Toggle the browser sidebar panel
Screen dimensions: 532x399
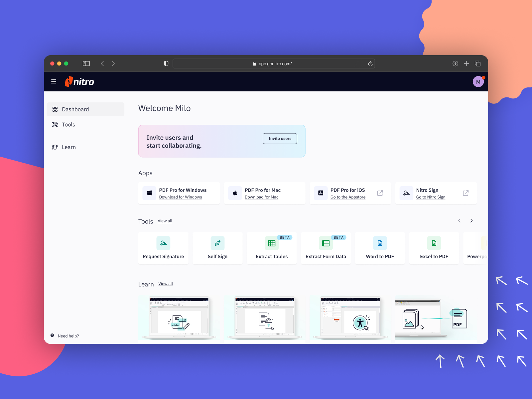pos(86,64)
